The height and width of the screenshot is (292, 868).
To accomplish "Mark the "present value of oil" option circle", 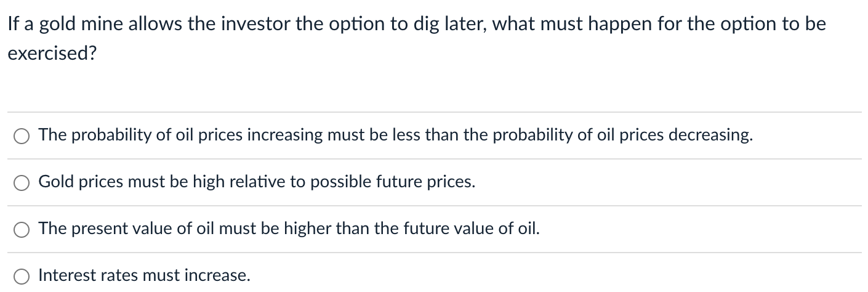I will click(22, 229).
